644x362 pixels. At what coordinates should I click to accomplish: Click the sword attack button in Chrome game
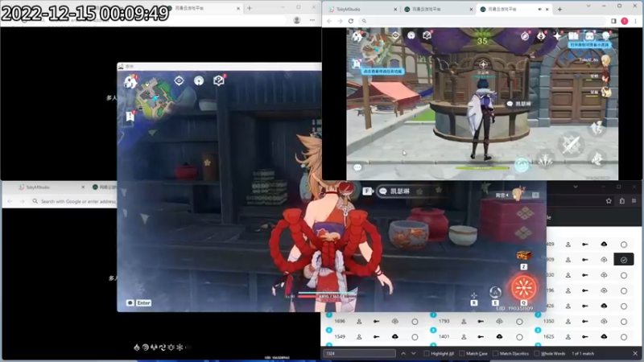[x=571, y=145]
